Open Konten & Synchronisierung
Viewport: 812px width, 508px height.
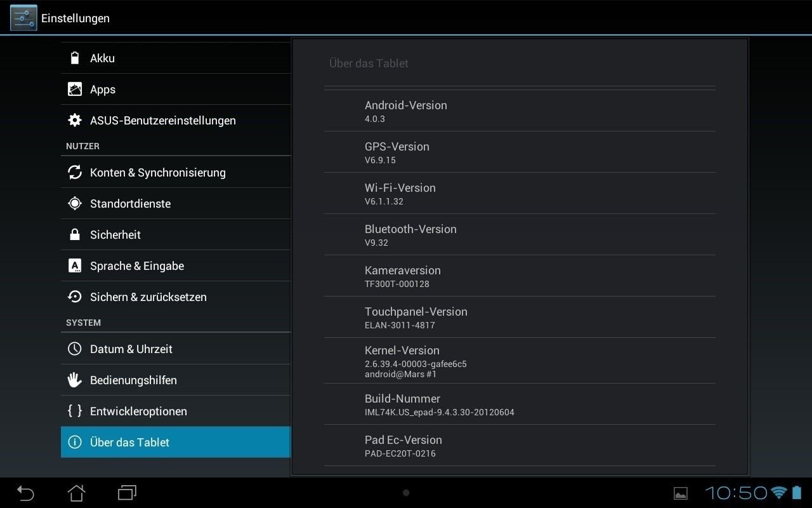[x=176, y=172]
